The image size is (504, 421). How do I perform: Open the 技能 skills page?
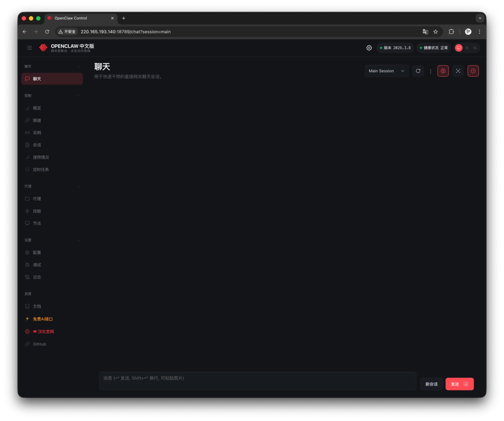pyautogui.click(x=37, y=211)
